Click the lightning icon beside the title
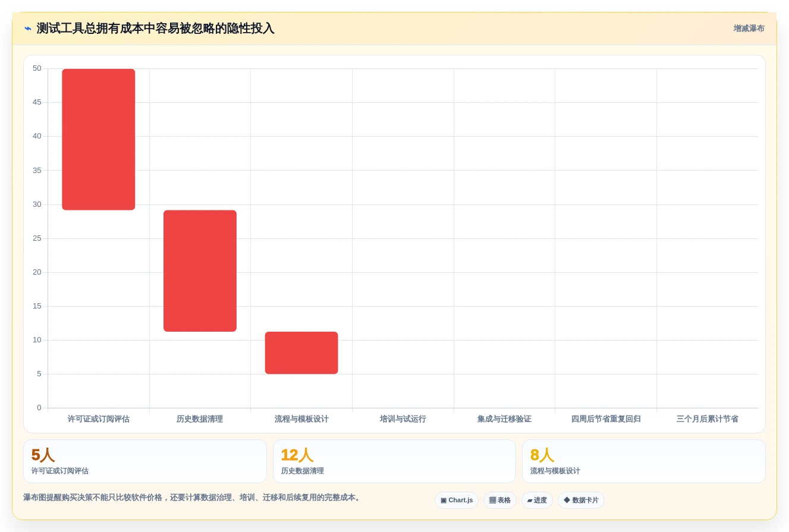Image resolution: width=789 pixels, height=532 pixels. pyautogui.click(x=28, y=29)
